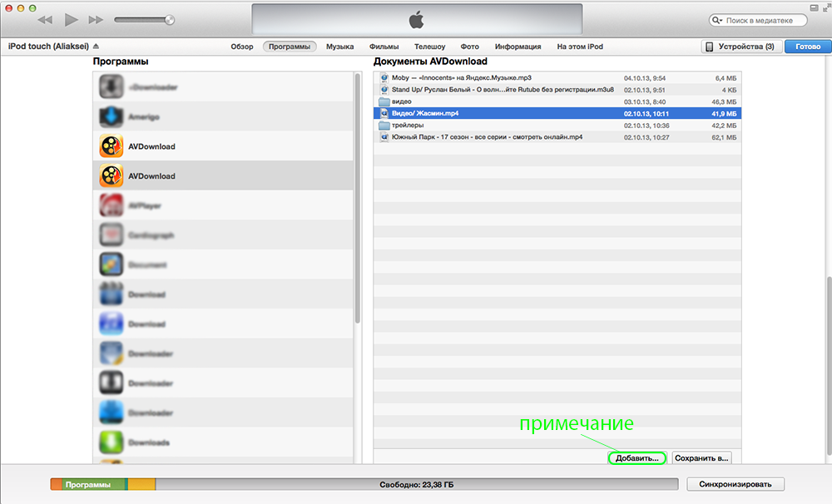Image resolution: width=832 pixels, height=504 pixels.
Task: Select the 'Stand Up/ Руслан Белый' m3u8 file
Action: coord(557,90)
